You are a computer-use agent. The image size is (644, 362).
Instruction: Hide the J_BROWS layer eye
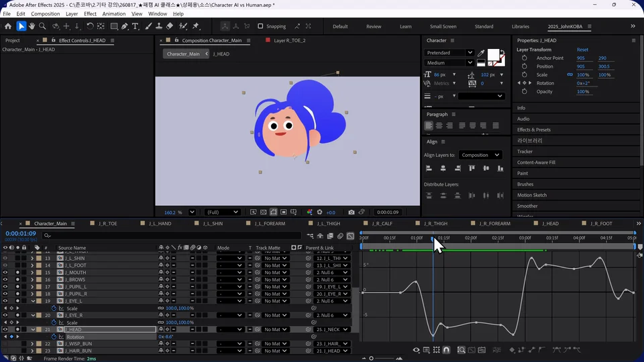(5, 280)
